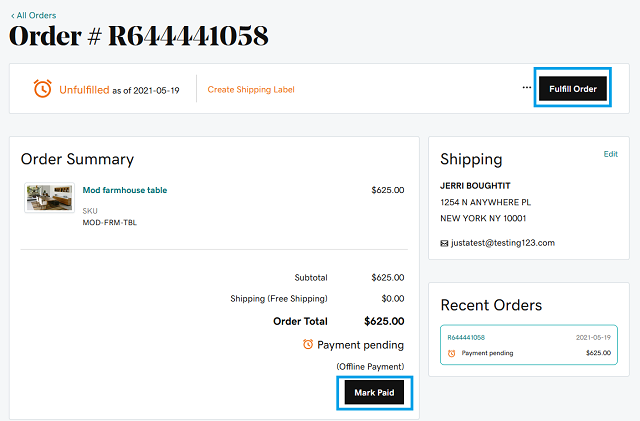Open Create Shipping Label link
Image resolution: width=640 pixels, height=421 pixels.
coord(251,89)
